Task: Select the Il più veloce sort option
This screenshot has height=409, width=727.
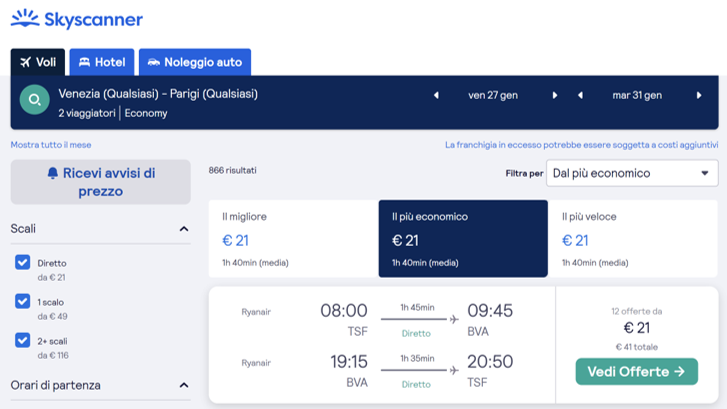Action: pyautogui.click(x=633, y=239)
